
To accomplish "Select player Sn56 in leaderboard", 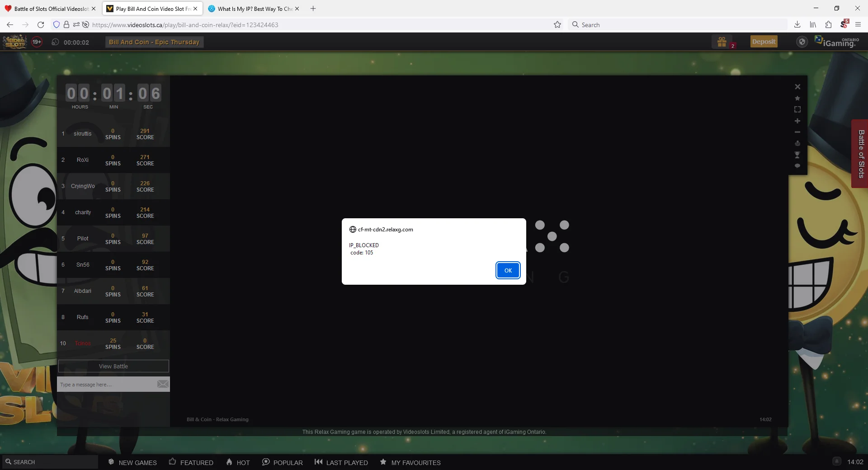I will coord(83,265).
